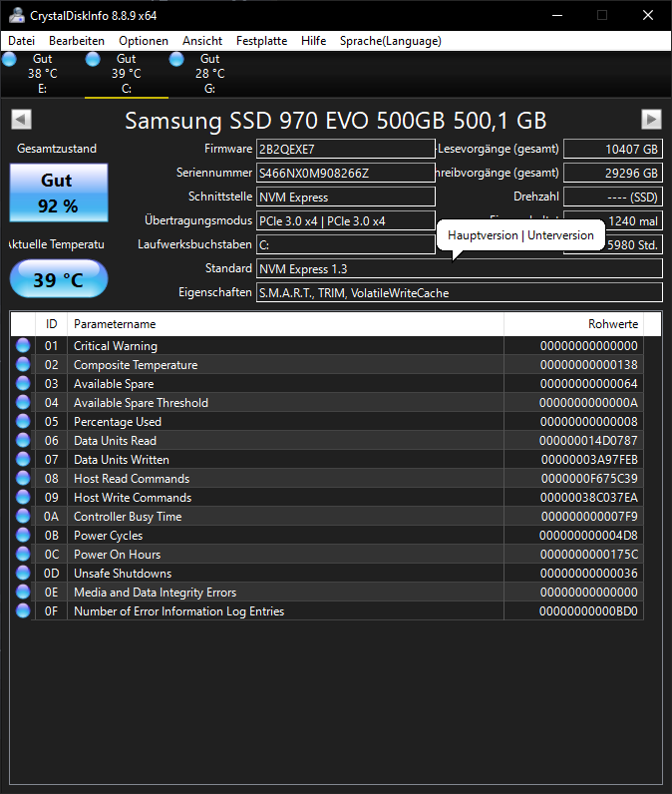
Task: Click status orb for Unsafe Shutdowns row
Action: (23, 574)
